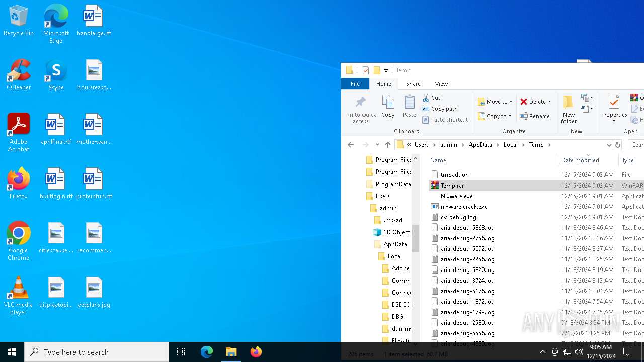The width and height of the screenshot is (644, 362).
Task: Click Users in the address bar path
Action: tap(422, 145)
